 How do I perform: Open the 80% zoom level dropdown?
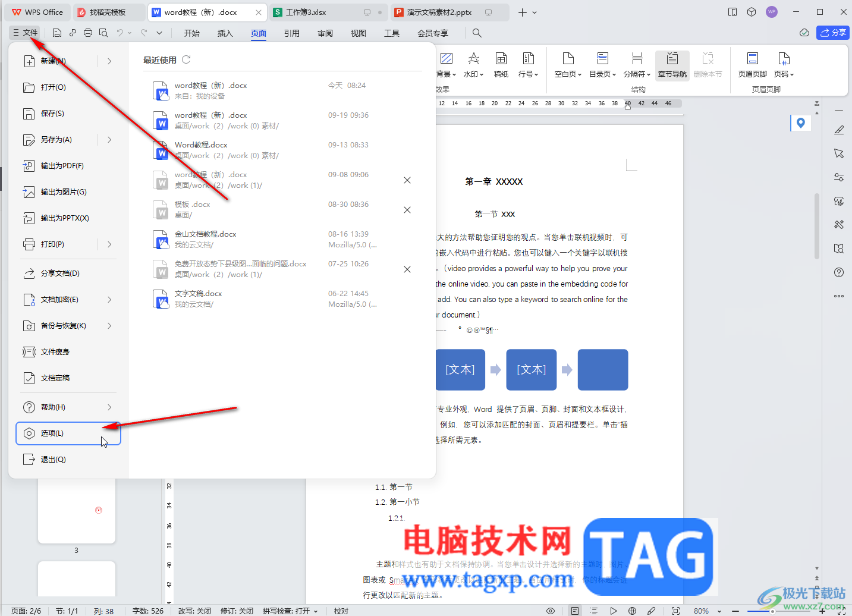707,611
